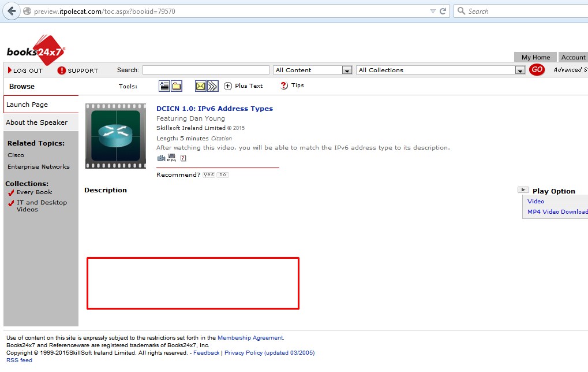This screenshot has height=372, width=588.
Task: Open the Membership Agreement link
Action: pyautogui.click(x=250, y=337)
